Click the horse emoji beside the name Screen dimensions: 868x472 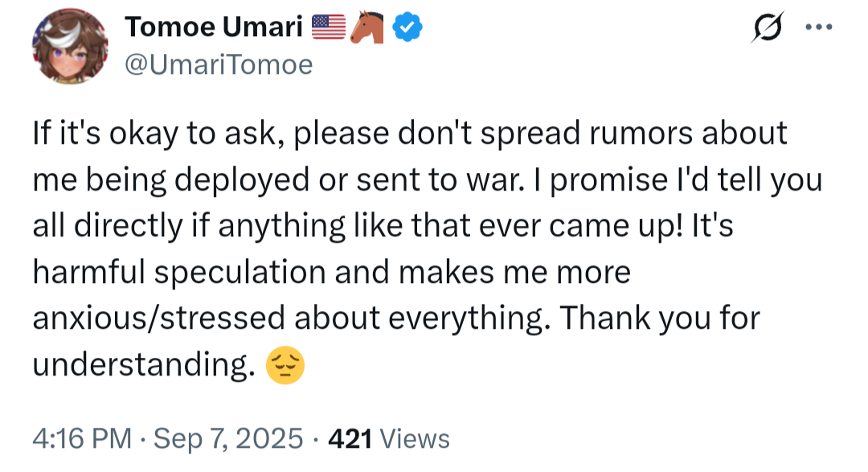(367, 27)
